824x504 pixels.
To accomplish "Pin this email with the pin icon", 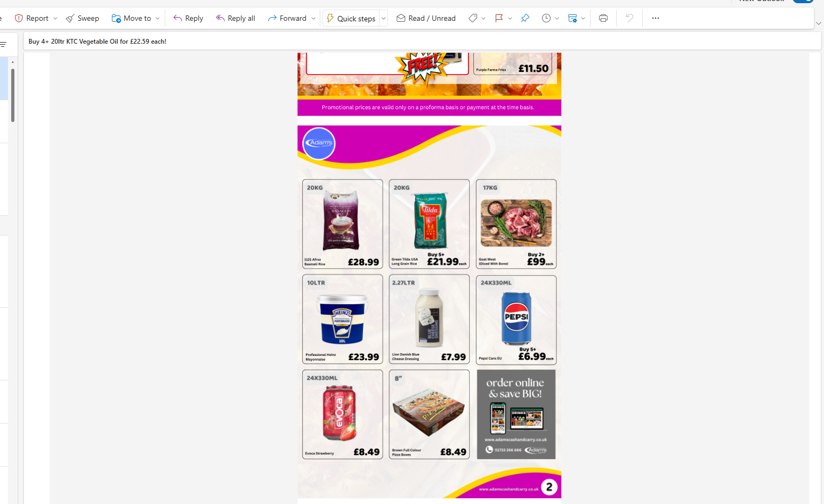I will point(525,18).
